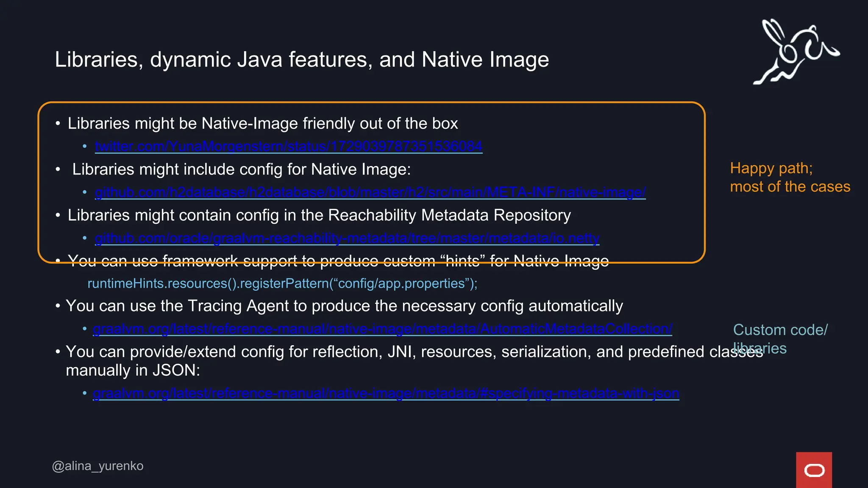868x488 pixels.
Task: Click the 'Custom code/ libraries' note
Action: (780, 339)
